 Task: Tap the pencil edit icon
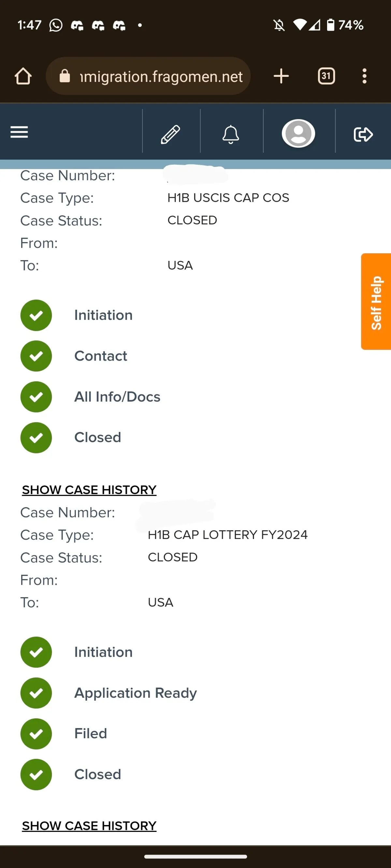[x=171, y=134]
